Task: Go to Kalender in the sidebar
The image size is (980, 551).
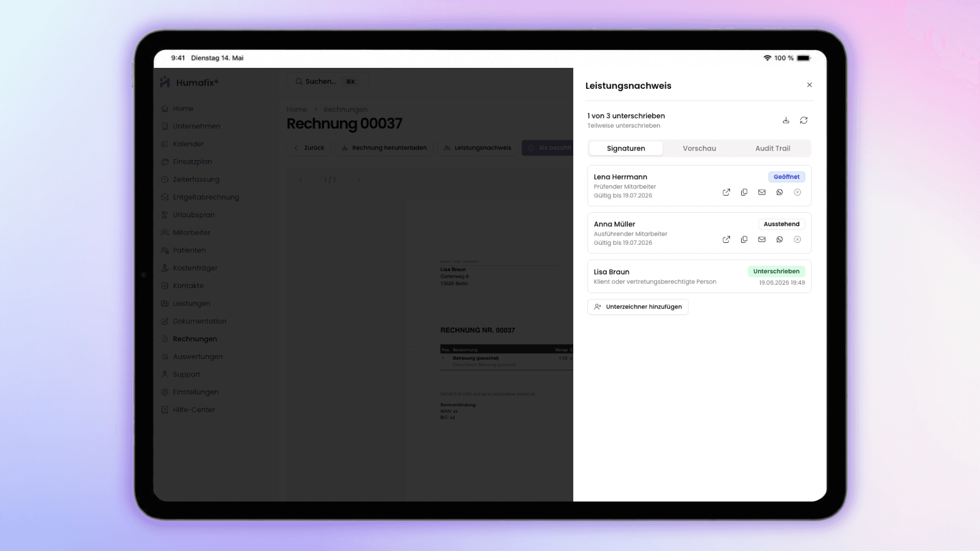Action: [x=182, y=144]
